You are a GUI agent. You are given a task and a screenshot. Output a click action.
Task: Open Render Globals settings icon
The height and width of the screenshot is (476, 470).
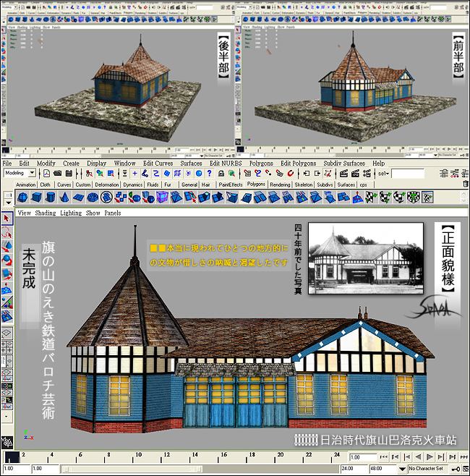[x=367, y=174]
